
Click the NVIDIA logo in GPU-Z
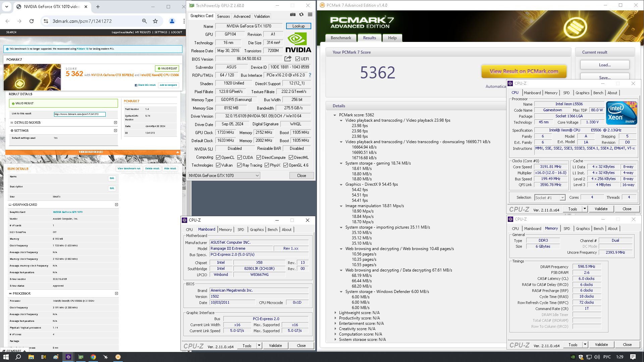(x=298, y=43)
